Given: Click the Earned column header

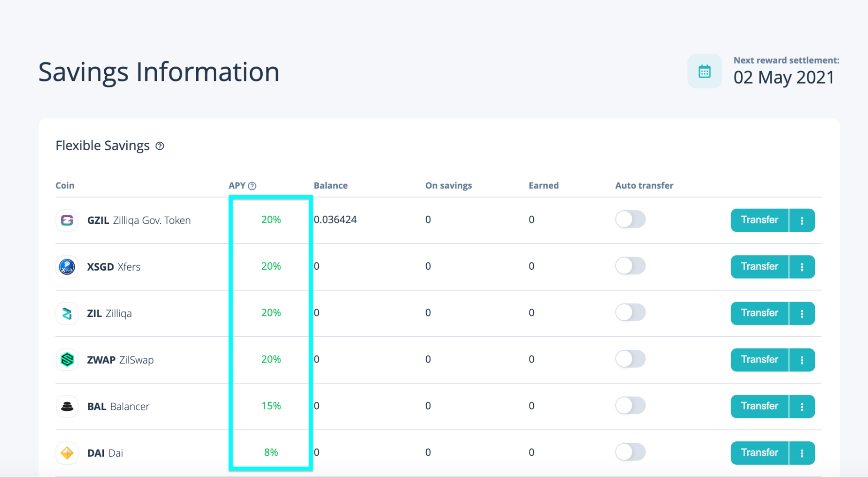Looking at the screenshot, I should pos(544,185).
